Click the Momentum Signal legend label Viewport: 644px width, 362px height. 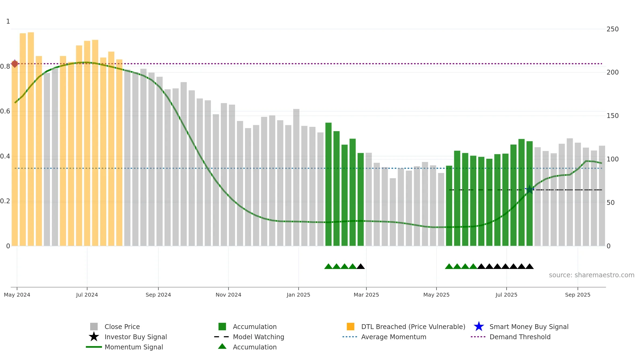(134, 347)
